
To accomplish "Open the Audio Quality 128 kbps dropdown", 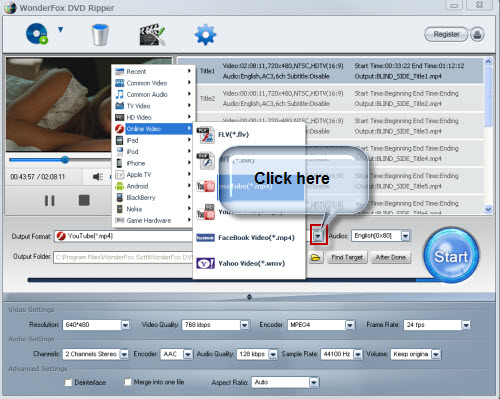I will [257, 354].
